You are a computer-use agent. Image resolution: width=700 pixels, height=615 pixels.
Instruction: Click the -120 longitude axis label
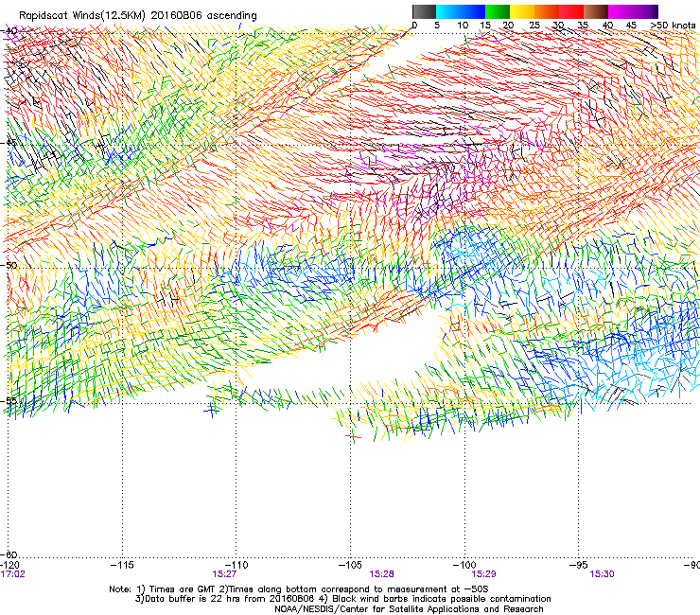click(9, 566)
